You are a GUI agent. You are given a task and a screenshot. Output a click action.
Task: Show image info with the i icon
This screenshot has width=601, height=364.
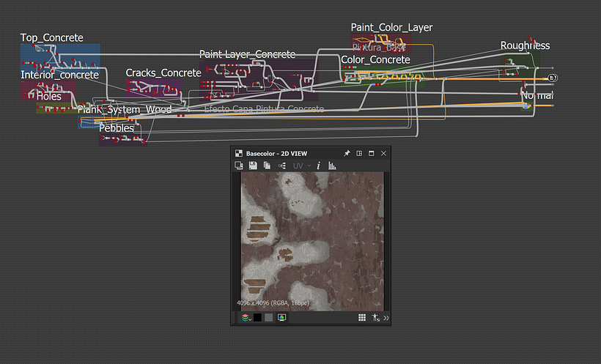(318, 166)
